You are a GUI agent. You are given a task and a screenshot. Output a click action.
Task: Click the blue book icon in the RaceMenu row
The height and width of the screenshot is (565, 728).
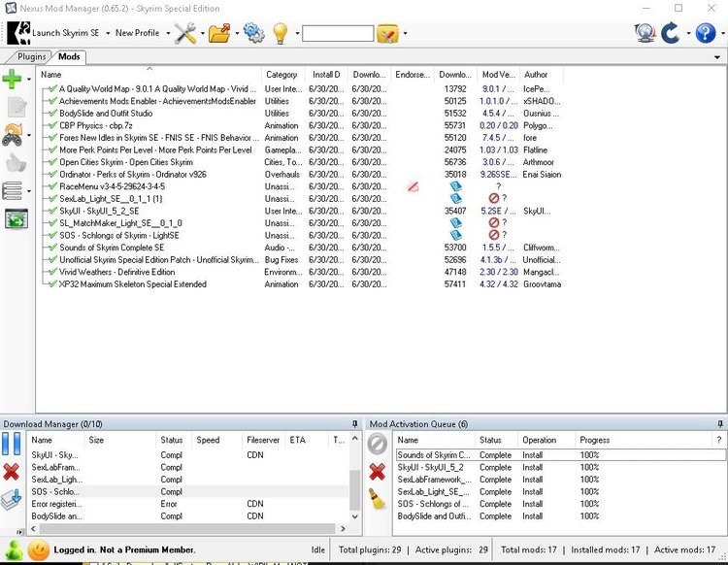point(456,186)
